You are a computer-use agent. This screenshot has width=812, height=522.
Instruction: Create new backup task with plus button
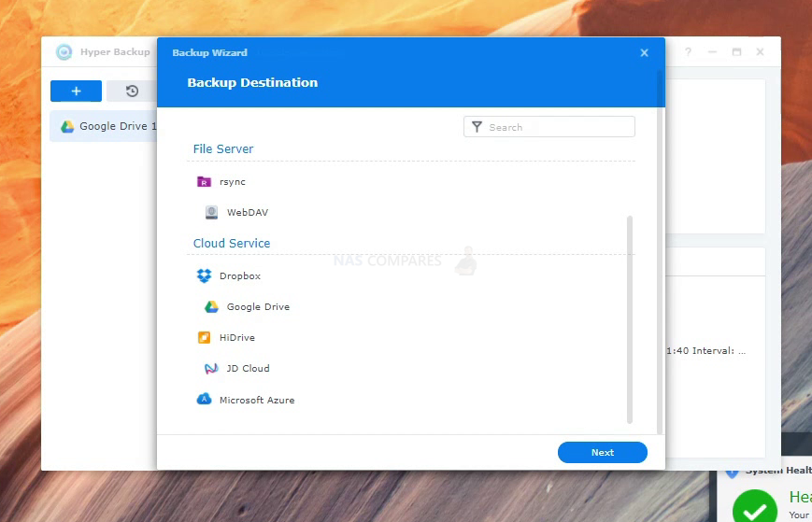76,92
